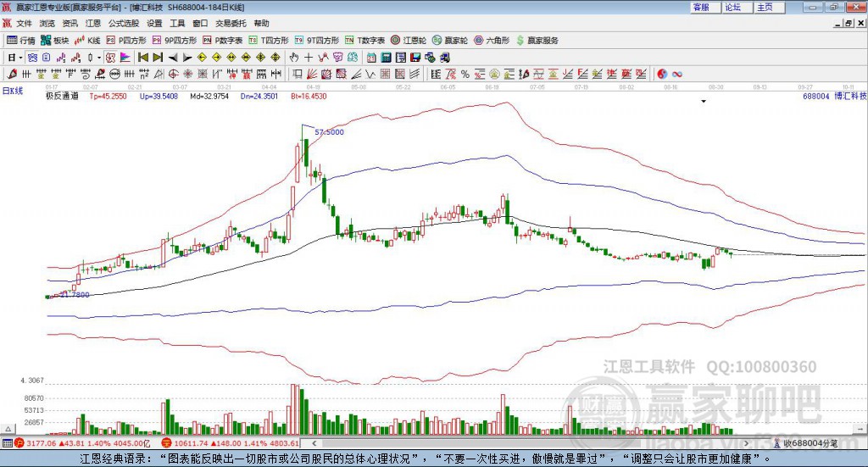This screenshot has height=467, width=868.
Task: Select the crosshair cursor tool
Action: tap(309, 58)
